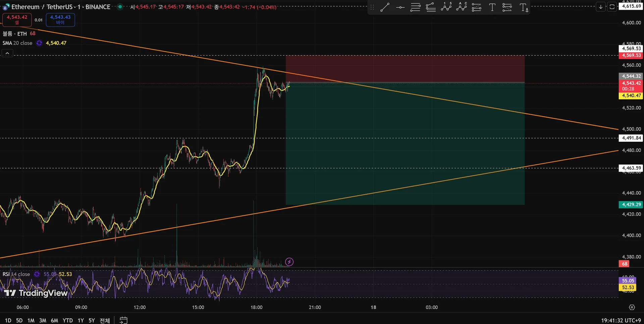
Task: Click the 볼륨 · ETH volume legend
Action: 15,34
